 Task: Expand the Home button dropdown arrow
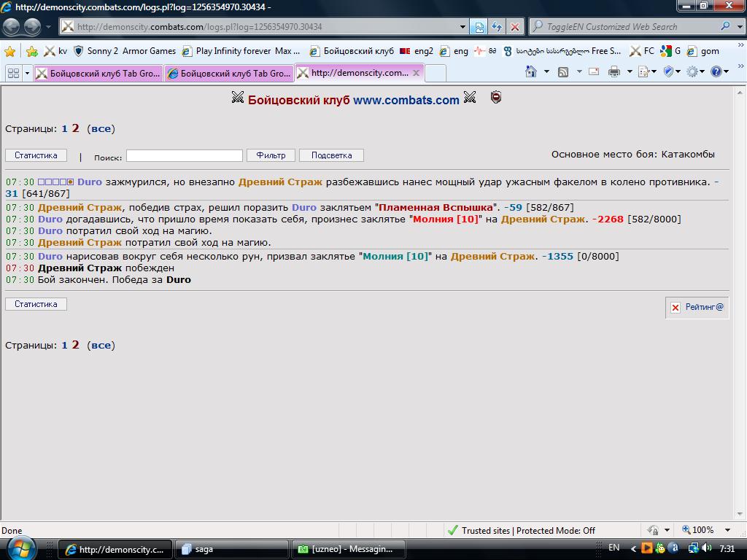[546, 72]
